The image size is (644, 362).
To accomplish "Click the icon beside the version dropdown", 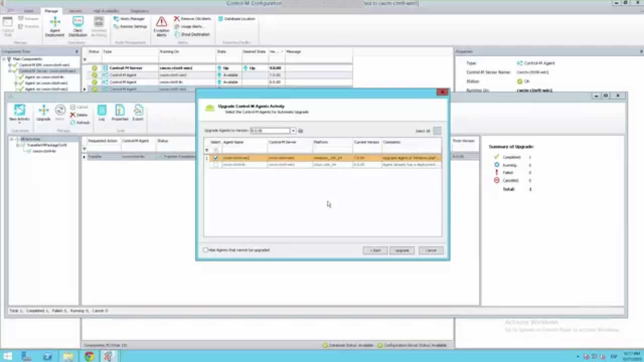I will 300,131.
